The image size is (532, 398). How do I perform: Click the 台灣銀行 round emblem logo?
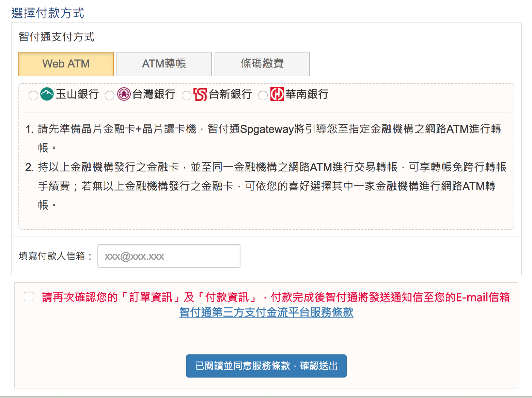pos(124,94)
